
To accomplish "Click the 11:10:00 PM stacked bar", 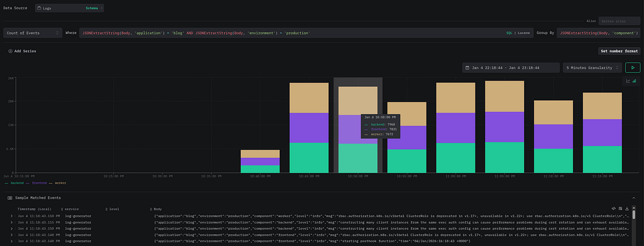I will tap(553, 137).
